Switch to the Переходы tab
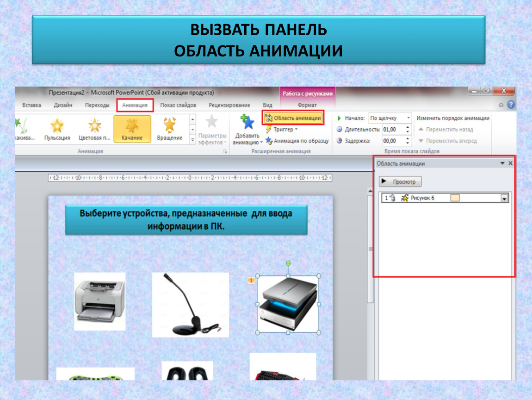This screenshot has height=400, width=532. pyautogui.click(x=97, y=106)
